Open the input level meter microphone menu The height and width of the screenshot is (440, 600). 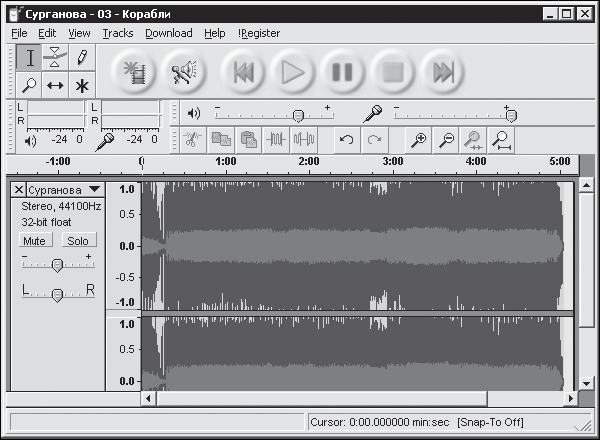[x=105, y=142]
